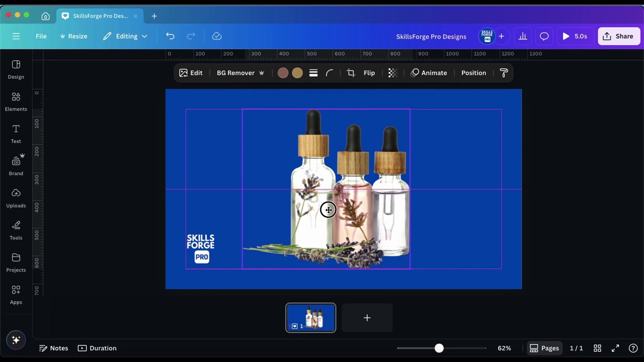Open the transparency checkerboard control
The width and height of the screenshot is (644, 362).
tap(393, 73)
